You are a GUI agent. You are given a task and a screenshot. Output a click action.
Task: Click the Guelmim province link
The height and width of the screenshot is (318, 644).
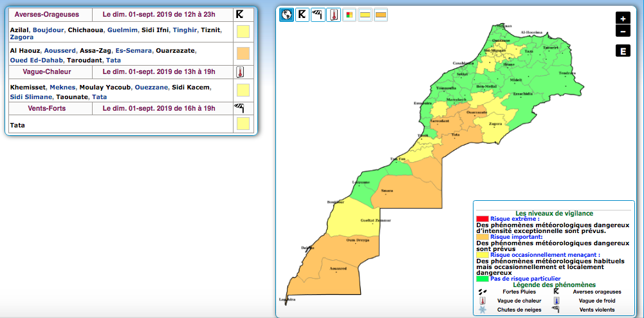(x=122, y=30)
